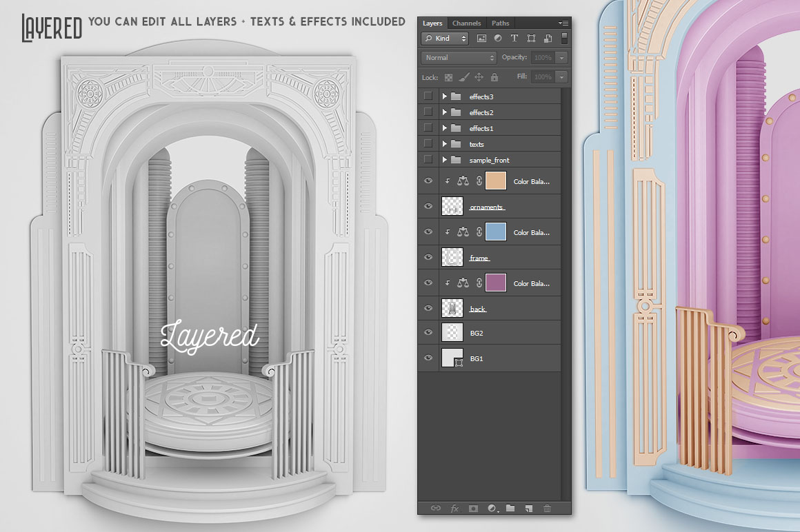This screenshot has height=532, width=800.
Task: Click the add layer style fx icon
Action: 454,509
